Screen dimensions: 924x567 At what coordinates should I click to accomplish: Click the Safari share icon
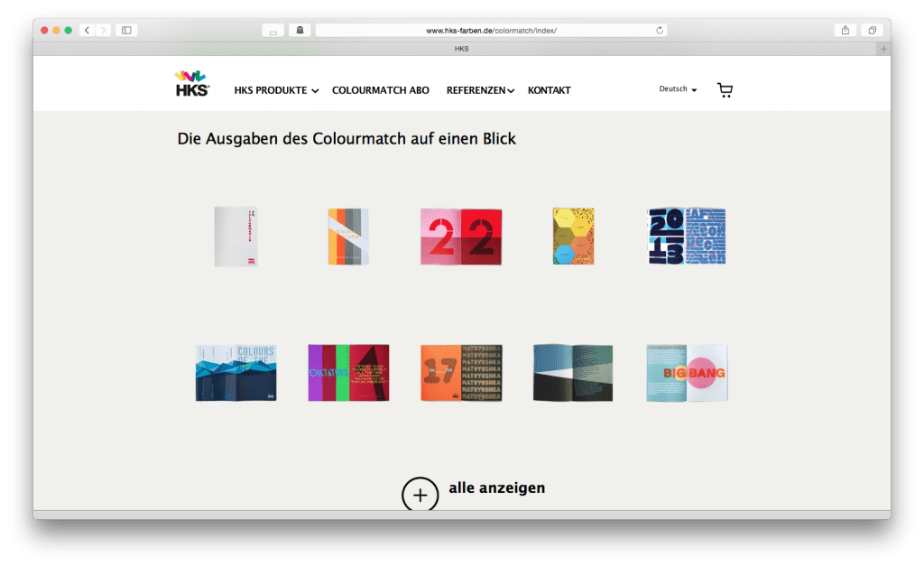(x=845, y=29)
